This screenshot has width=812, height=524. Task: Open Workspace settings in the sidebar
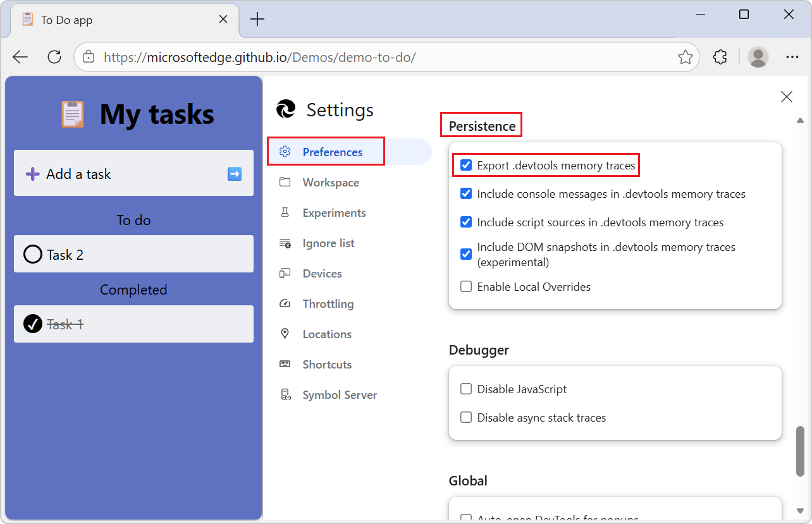click(x=330, y=182)
